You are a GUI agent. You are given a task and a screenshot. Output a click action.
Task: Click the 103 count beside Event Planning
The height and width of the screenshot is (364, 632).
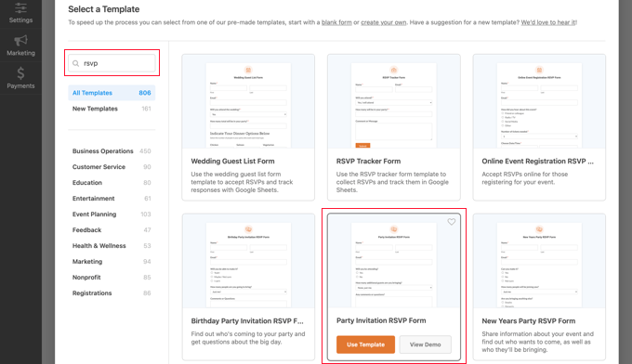click(146, 214)
